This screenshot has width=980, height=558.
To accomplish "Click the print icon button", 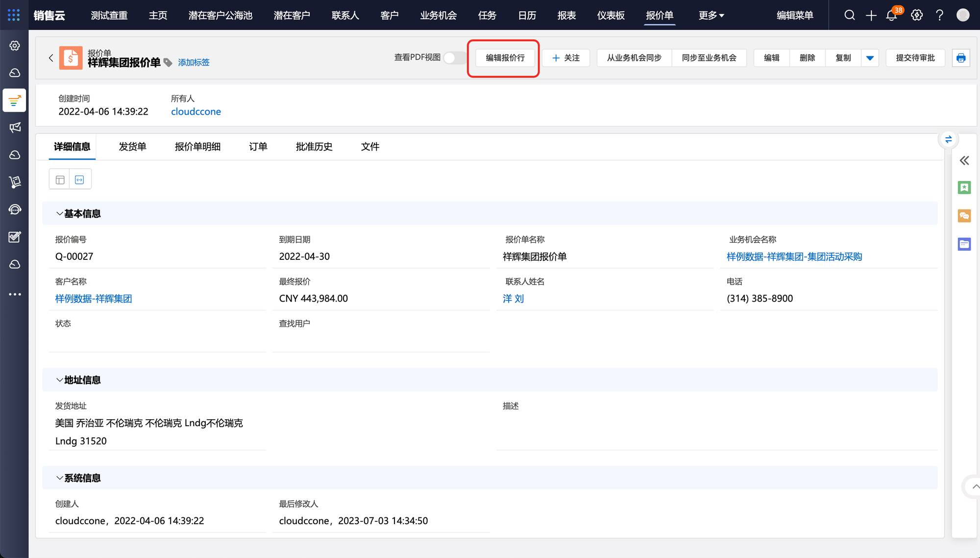I will (961, 58).
